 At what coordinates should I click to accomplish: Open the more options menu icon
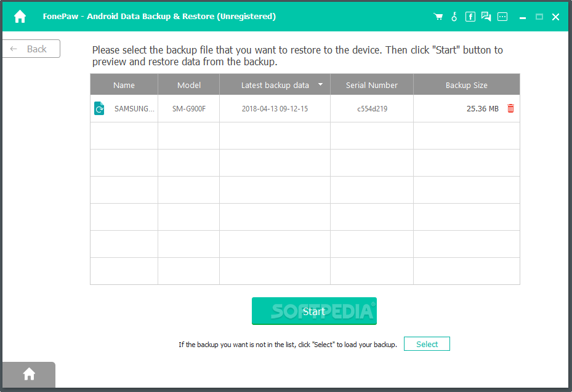(x=502, y=17)
